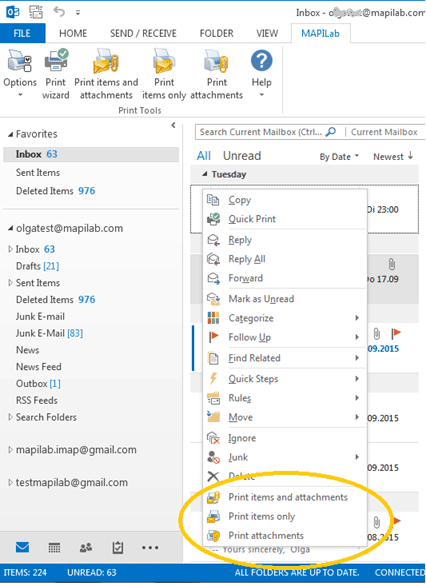This screenshot has height=586, width=426.
Task: Switch to the Calendar view icon
Action: 54,548
